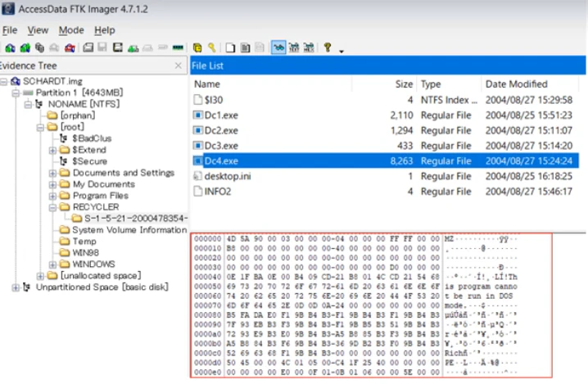Expand the [unallocated space] node
The height and width of the screenshot is (384, 588).
pos(40,276)
